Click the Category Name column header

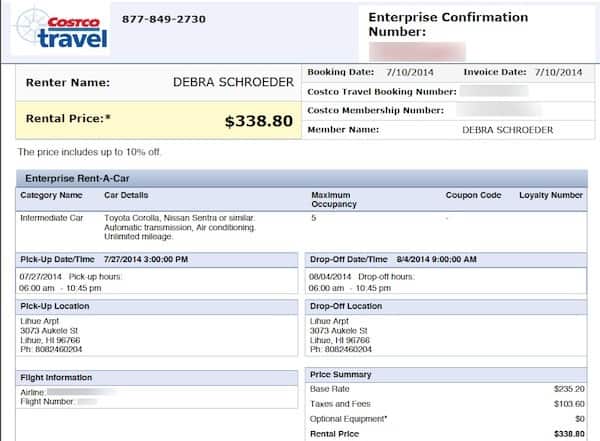(x=51, y=195)
